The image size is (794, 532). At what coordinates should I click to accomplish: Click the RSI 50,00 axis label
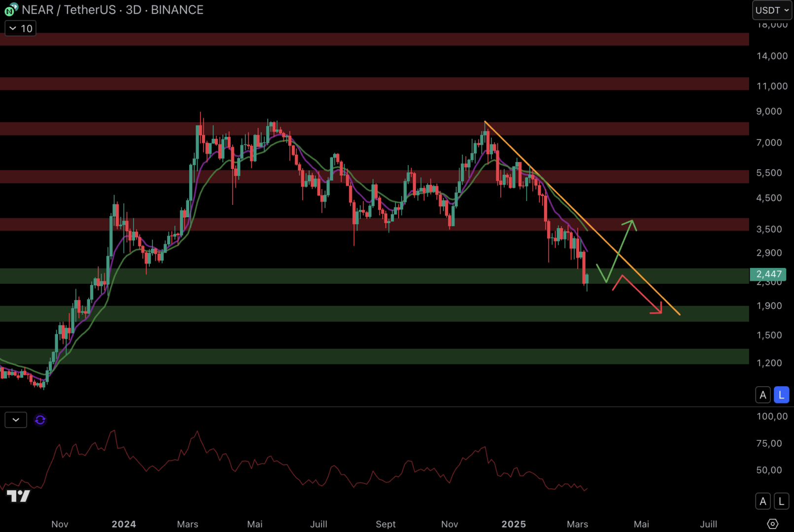pyautogui.click(x=769, y=470)
